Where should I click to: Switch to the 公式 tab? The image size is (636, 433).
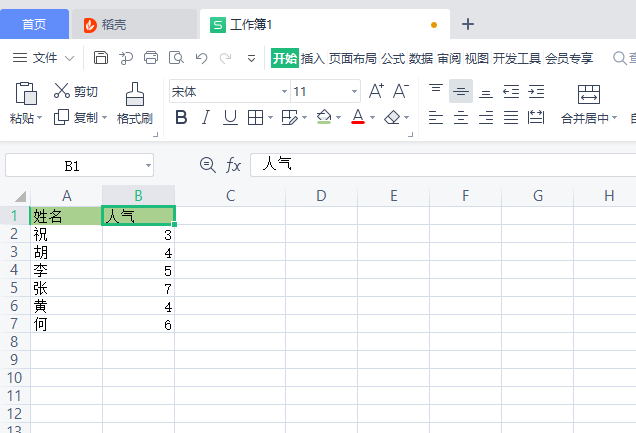[x=393, y=58]
